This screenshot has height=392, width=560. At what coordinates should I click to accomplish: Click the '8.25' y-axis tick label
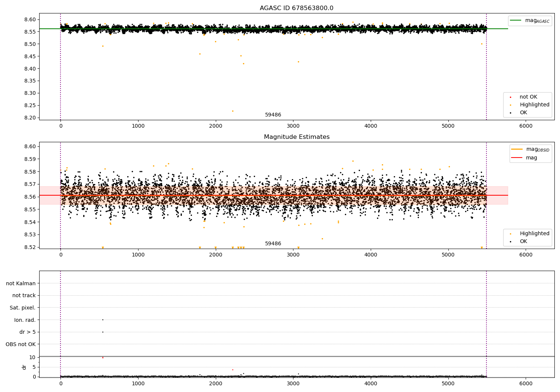(x=30, y=106)
